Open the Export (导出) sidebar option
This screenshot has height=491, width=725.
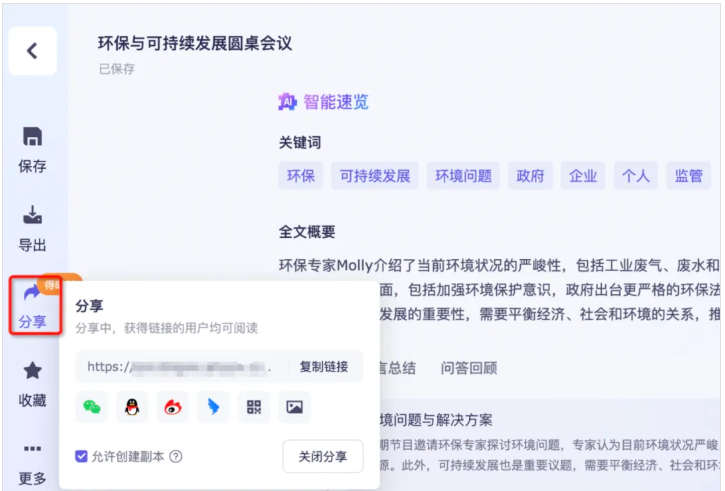coord(32,226)
